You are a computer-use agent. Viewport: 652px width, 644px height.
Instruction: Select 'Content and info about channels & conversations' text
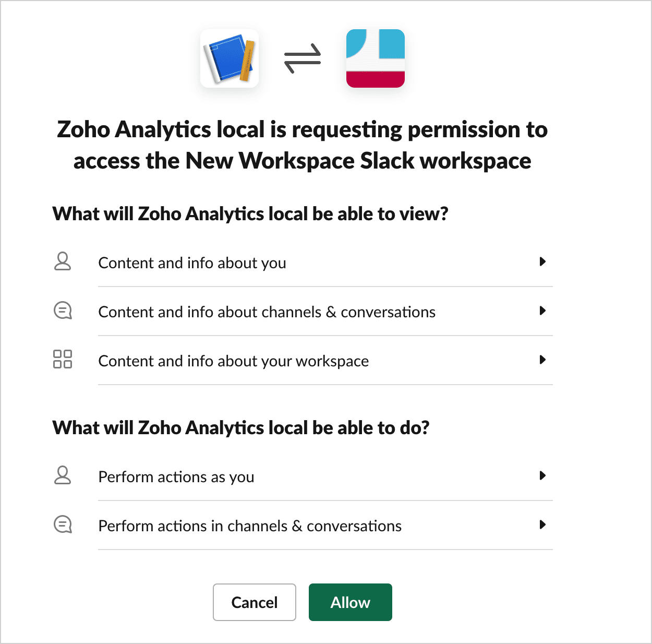click(267, 312)
